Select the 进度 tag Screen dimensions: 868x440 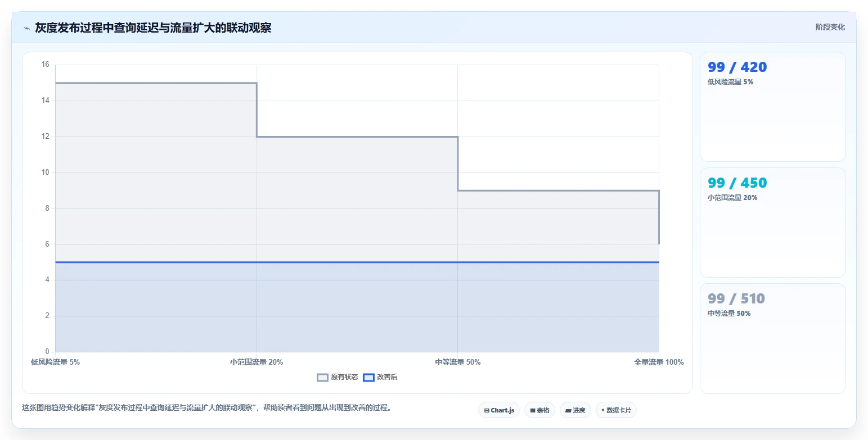[x=575, y=410]
